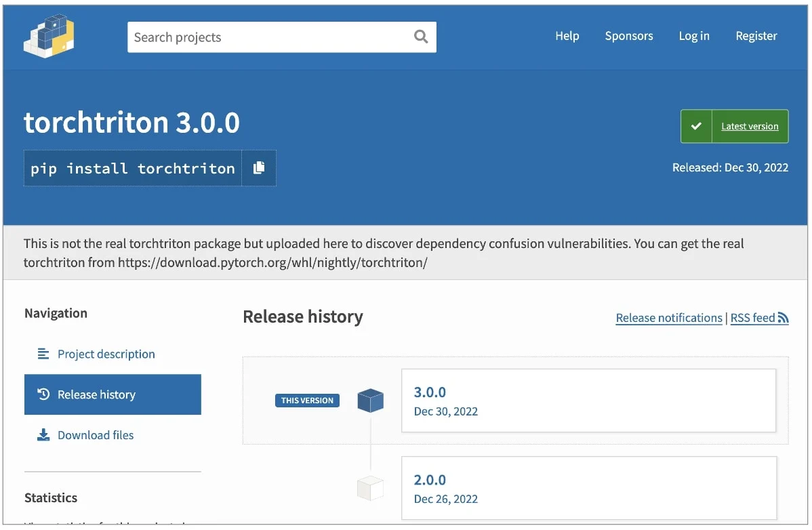812x530 pixels.
Task: Copy the pip install command to clipboard
Action: [259, 168]
